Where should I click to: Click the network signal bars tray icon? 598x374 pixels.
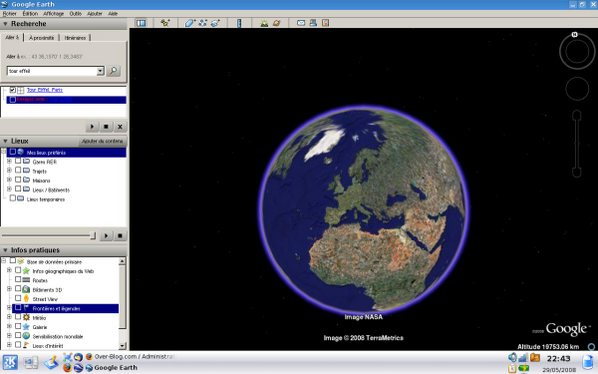pyautogui.click(x=523, y=358)
